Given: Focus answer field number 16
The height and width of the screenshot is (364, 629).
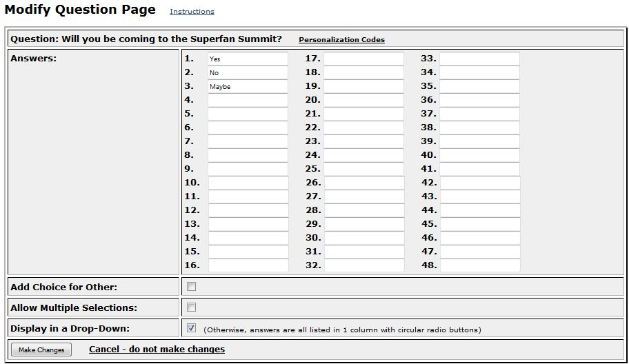Looking at the screenshot, I should tap(248, 265).
